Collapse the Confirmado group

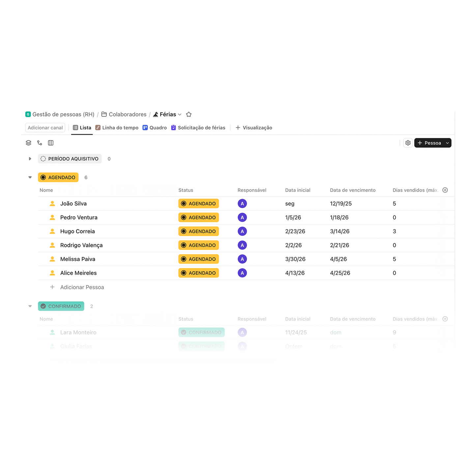coord(30,306)
